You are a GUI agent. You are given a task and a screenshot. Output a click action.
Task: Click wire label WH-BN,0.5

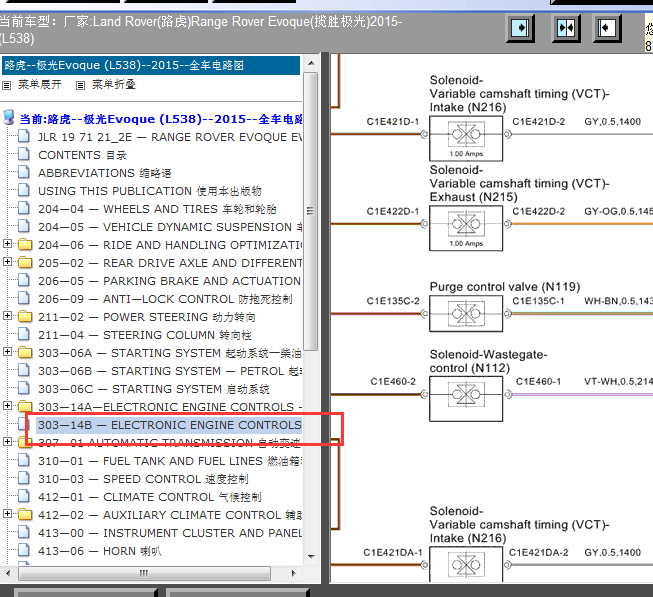(618, 301)
